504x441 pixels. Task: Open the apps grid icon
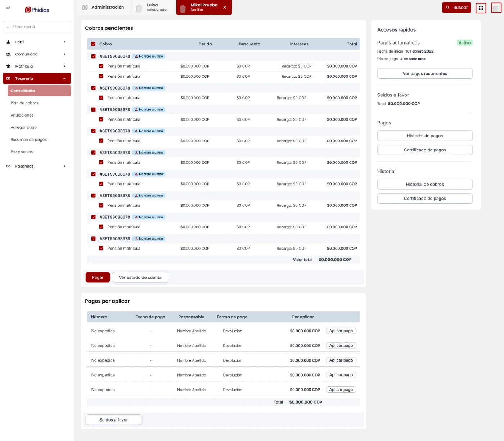481,8
